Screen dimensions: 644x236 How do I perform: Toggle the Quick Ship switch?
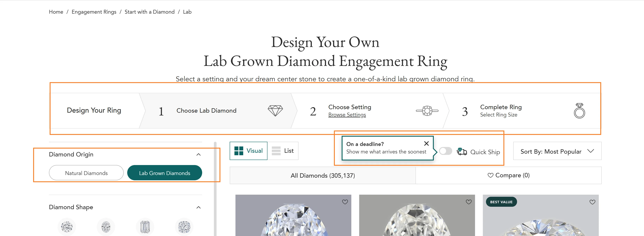click(446, 151)
